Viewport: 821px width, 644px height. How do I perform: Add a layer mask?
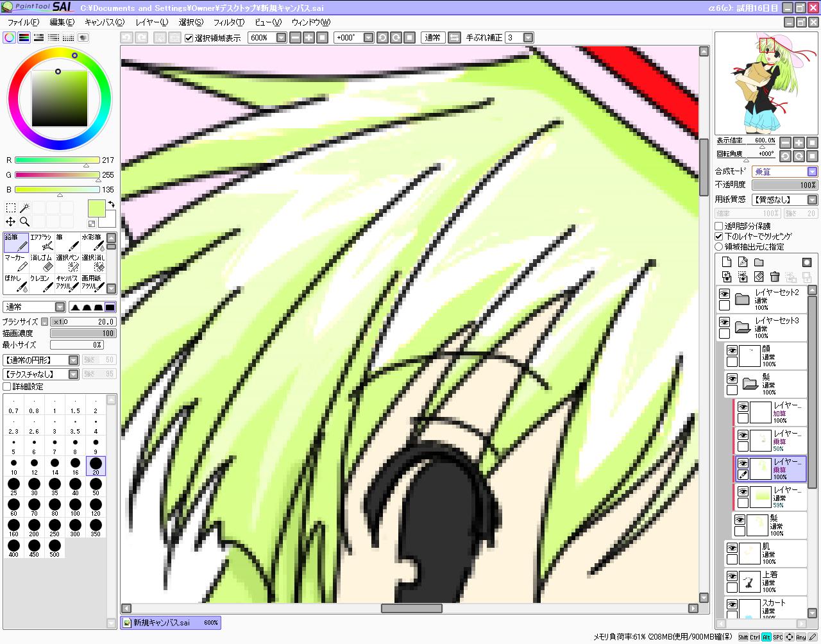click(807, 262)
